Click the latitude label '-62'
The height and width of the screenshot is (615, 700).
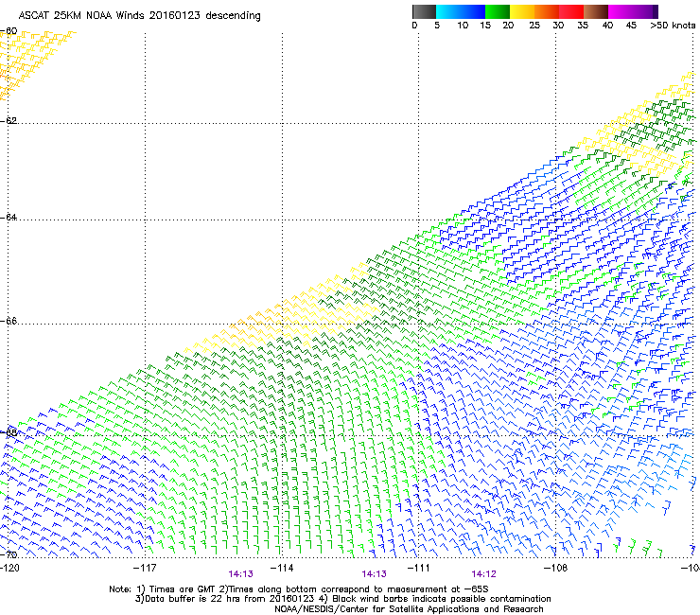point(9,120)
